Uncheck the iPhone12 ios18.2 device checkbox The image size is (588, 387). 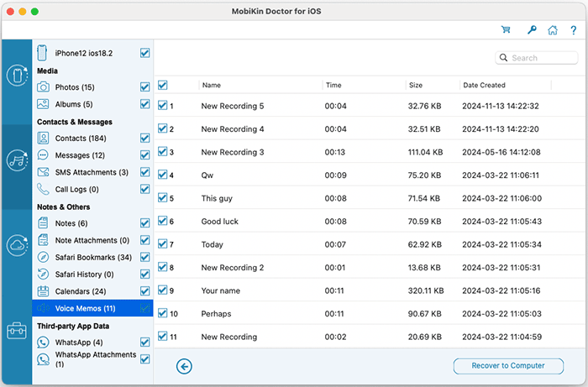(x=144, y=53)
